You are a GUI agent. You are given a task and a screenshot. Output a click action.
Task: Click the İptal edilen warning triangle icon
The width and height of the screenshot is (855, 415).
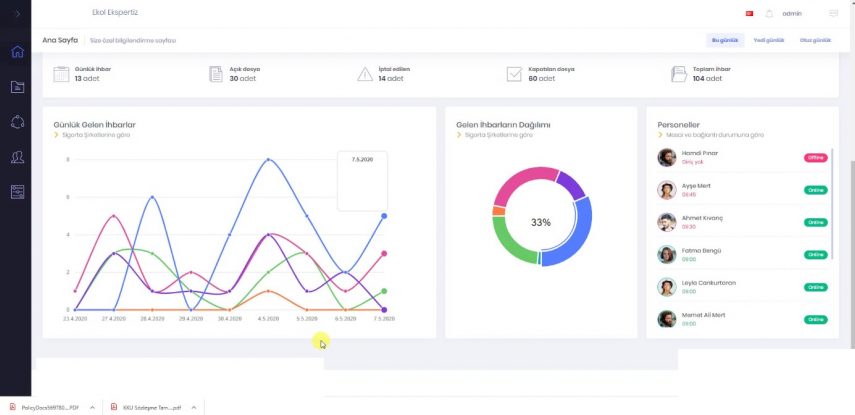tap(365, 74)
